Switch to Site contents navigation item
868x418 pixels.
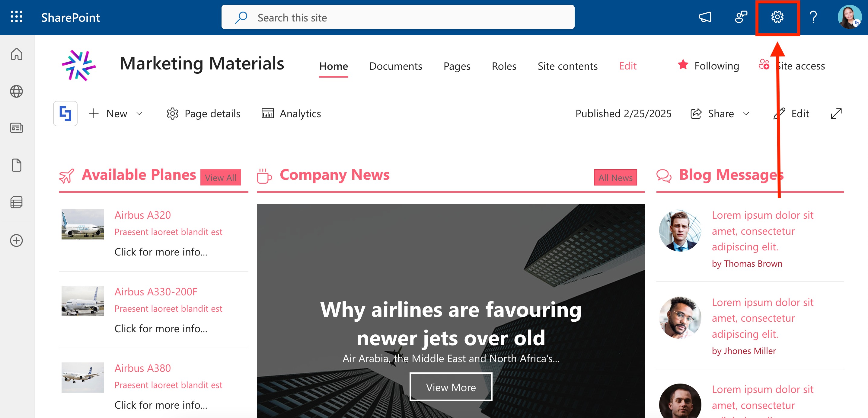point(567,66)
